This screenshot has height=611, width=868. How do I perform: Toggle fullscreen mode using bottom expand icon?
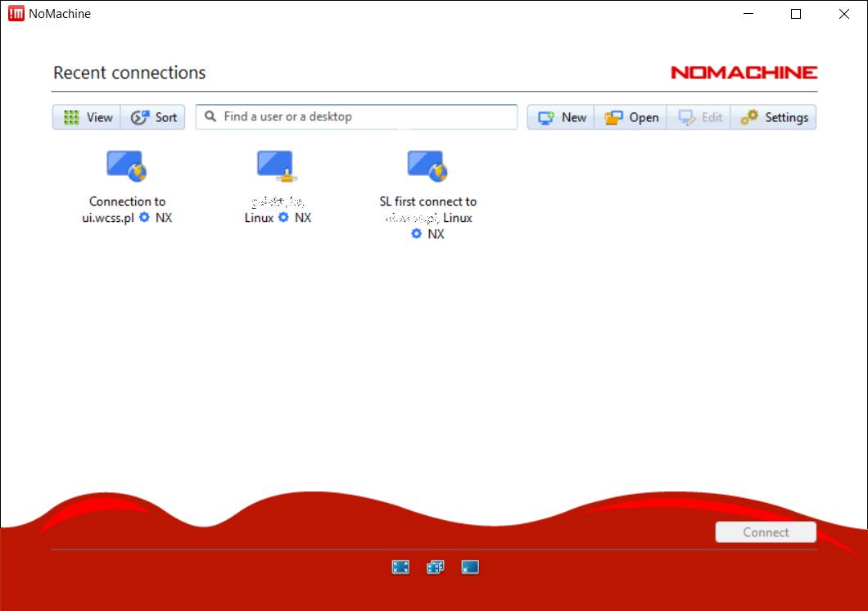400,567
